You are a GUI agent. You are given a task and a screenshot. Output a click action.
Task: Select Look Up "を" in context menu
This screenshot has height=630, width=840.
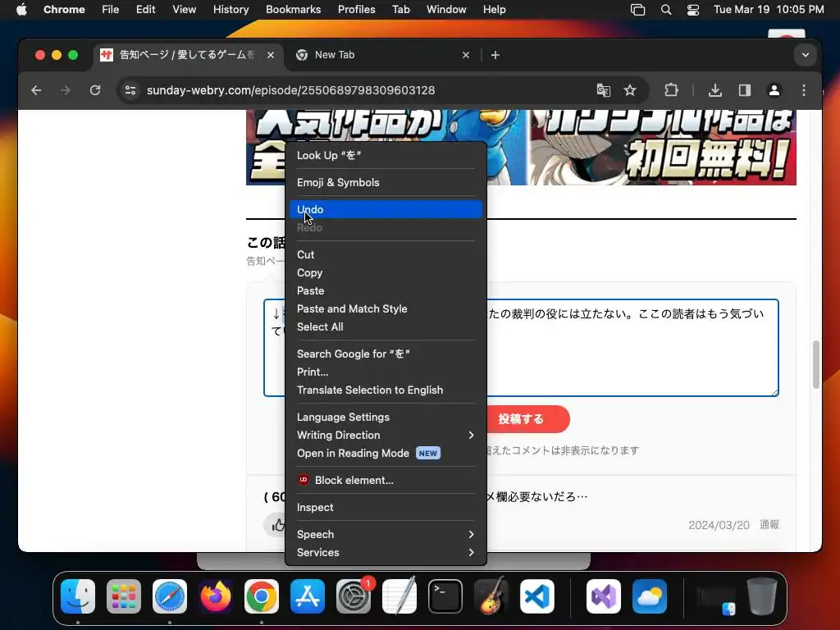click(x=386, y=155)
